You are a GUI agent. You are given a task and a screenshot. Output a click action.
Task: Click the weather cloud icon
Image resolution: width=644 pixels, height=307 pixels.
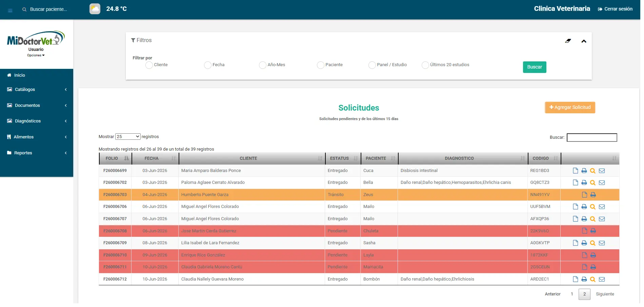point(95,9)
